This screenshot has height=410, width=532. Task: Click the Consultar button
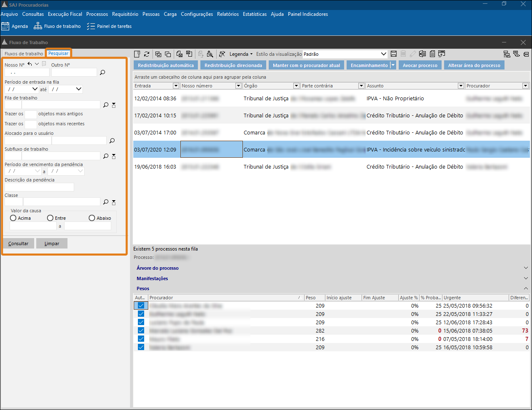click(18, 244)
